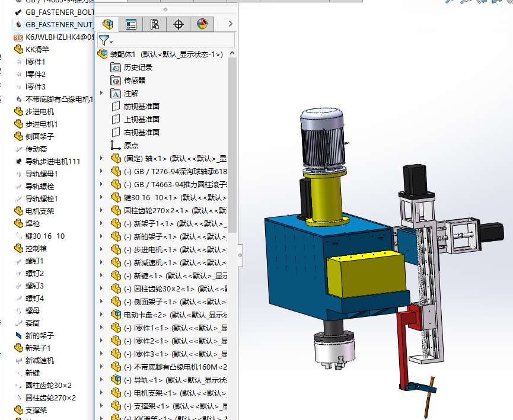Viewport: 513px width, 420px height.
Task: Expand the 电动卡盘<2> subassembly
Action: click(101, 315)
